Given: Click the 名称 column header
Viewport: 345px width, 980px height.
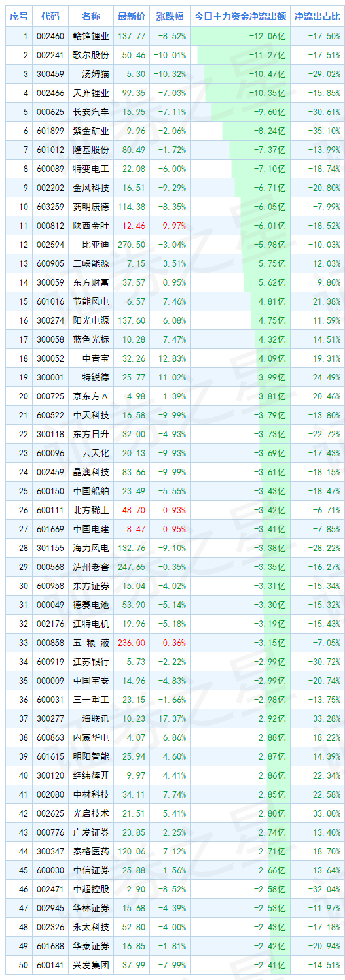Looking at the screenshot, I should [x=91, y=16].
